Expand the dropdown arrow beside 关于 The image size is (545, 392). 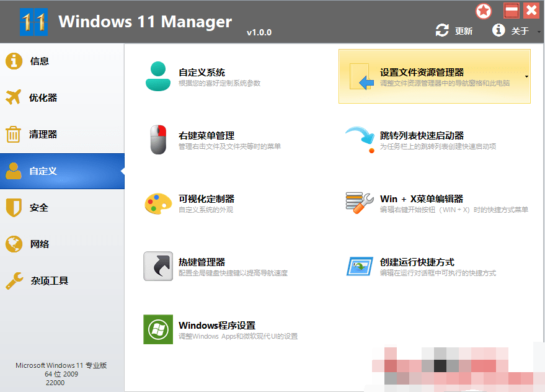click(539, 32)
